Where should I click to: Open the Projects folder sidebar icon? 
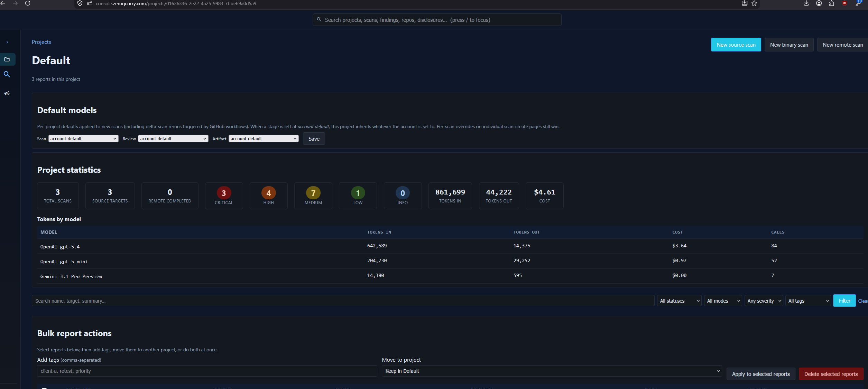7,59
